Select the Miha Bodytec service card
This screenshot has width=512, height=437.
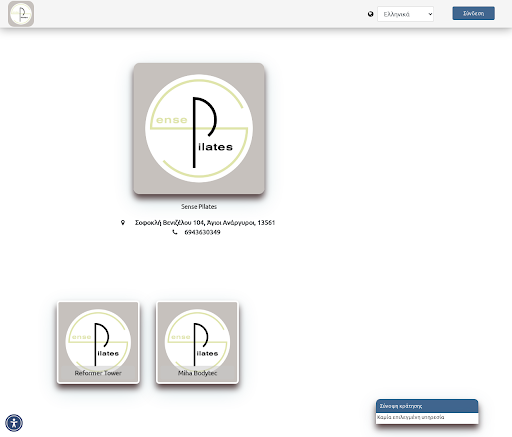tap(197, 343)
